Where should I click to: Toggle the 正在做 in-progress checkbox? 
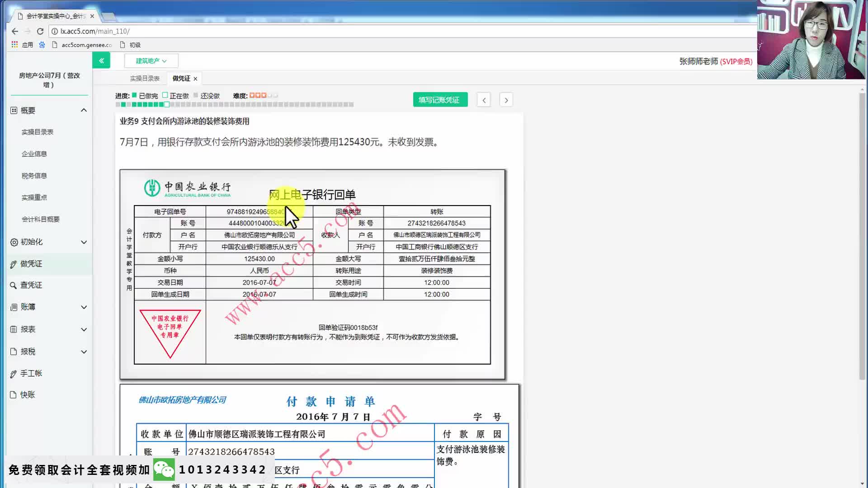coord(165,95)
